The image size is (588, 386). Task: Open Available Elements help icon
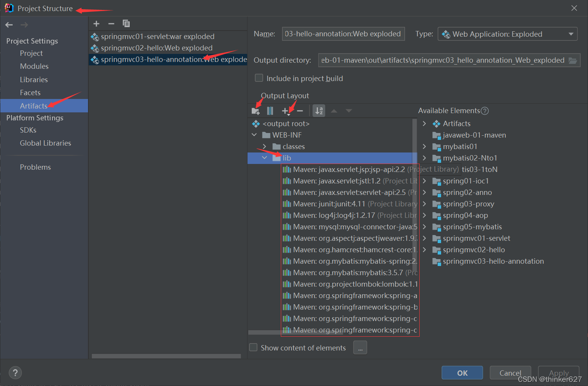pyautogui.click(x=485, y=111)
